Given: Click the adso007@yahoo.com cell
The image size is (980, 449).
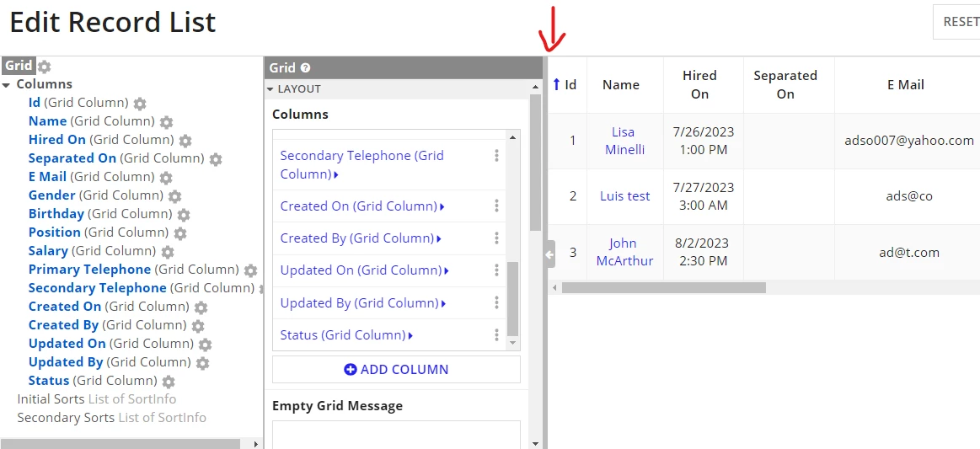Looking at the screenshot, I should 908,141.
